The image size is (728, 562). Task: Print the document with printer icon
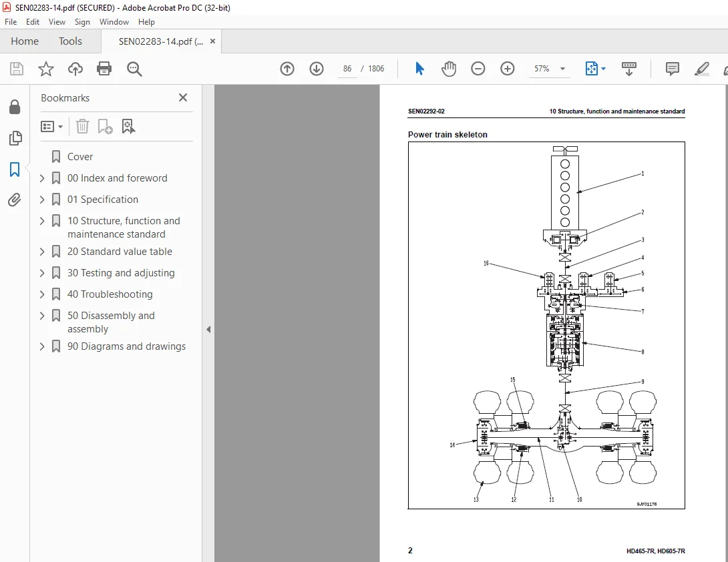104,69
